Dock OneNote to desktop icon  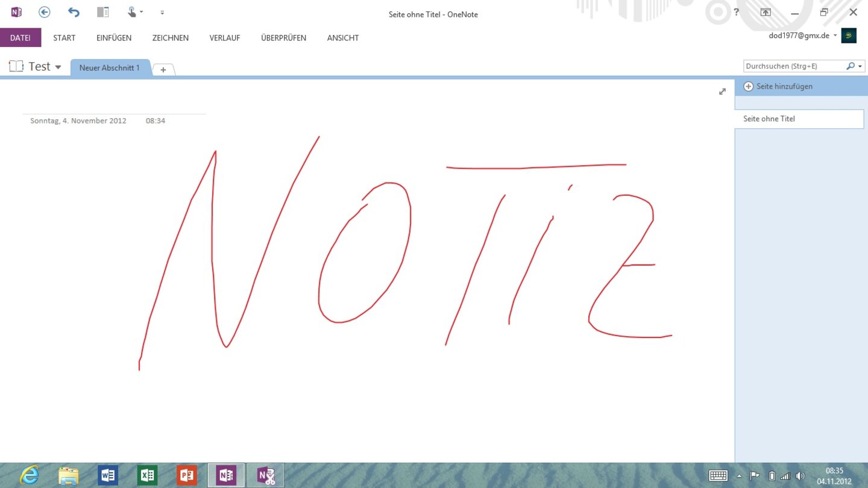(103, 12)
